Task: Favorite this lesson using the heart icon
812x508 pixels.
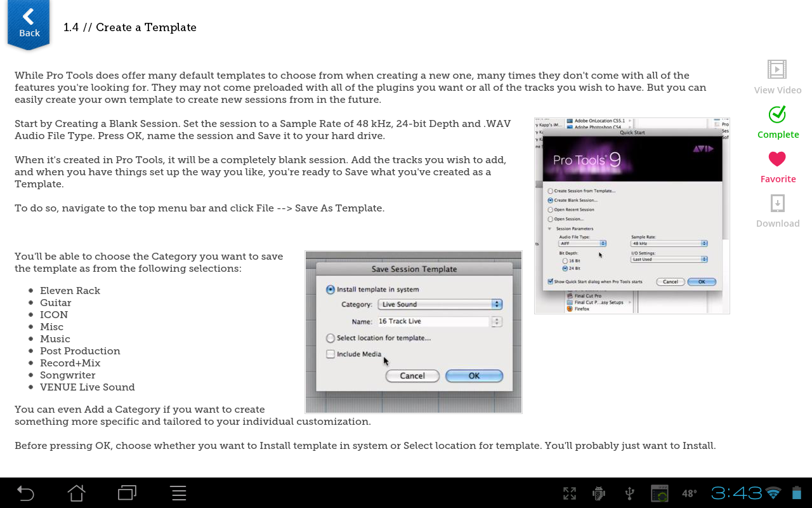Action: pyautogui.click(x=777, y=159)
